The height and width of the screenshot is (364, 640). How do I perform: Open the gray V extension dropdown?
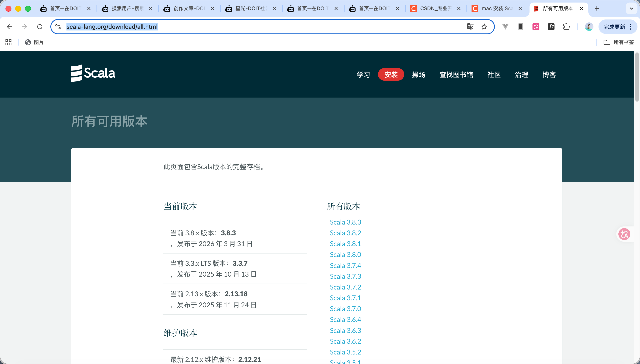[x=505, y=26]
